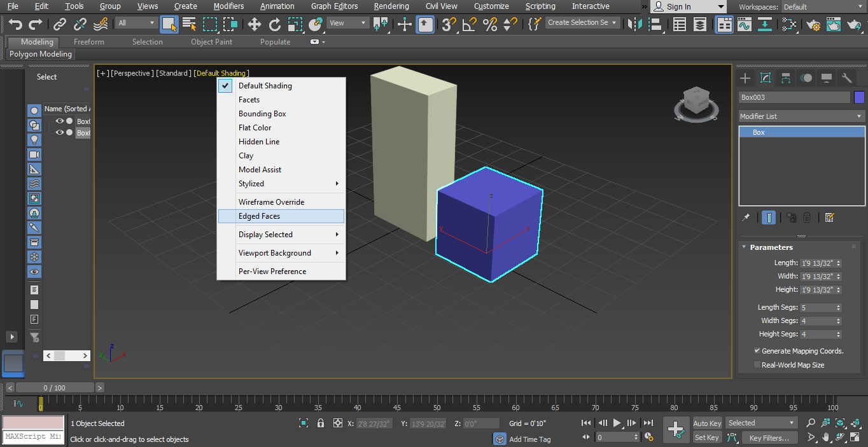
Task: Toggle the selection lock padlock
Action: click(321, 423)
